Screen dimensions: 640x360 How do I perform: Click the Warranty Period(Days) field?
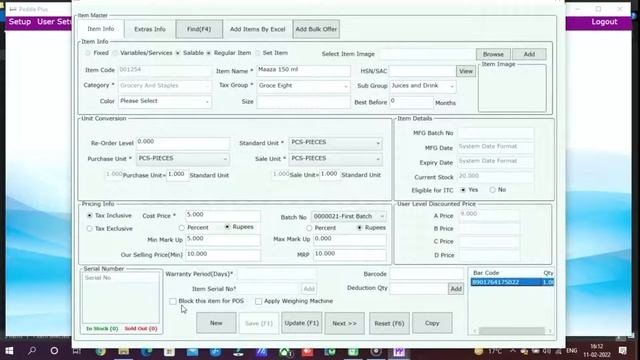[x=276, y=274]
